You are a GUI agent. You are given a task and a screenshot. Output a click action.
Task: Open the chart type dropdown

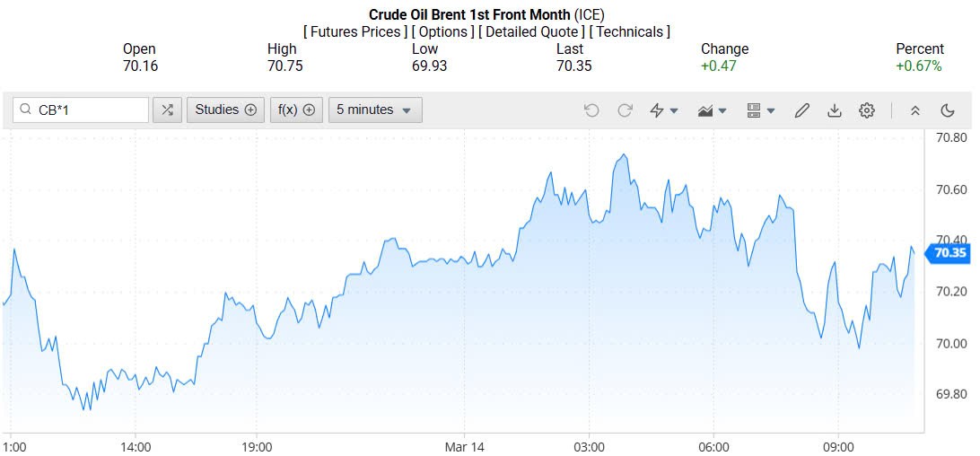712,110
